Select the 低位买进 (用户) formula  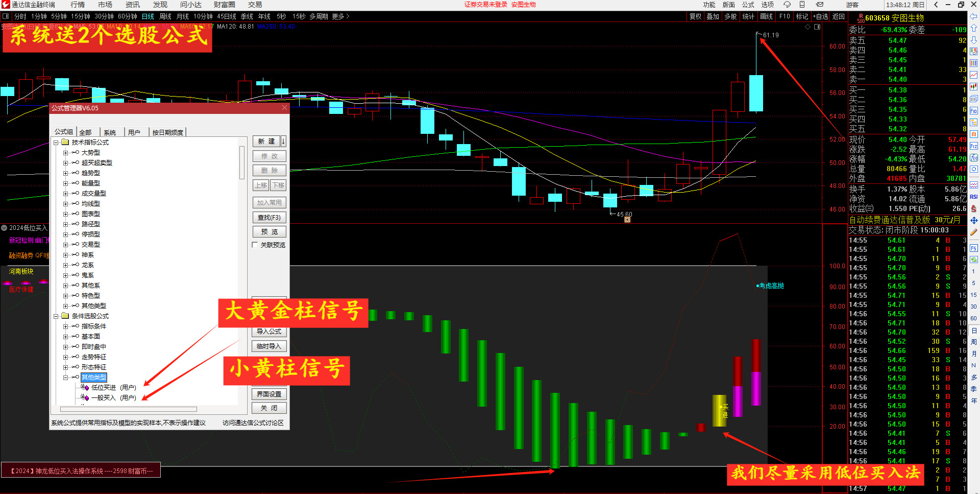coord(113,388)
